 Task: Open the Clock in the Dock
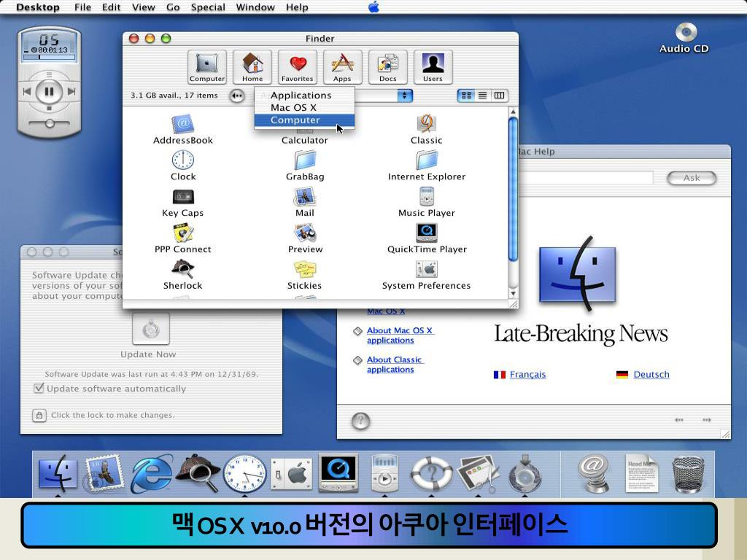point(245,473)
